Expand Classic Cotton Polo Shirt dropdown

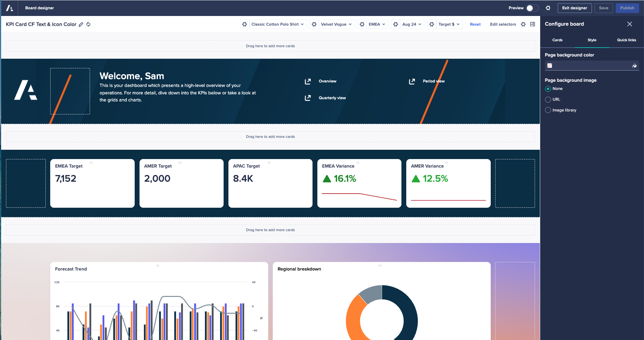(x=278, y=24)
